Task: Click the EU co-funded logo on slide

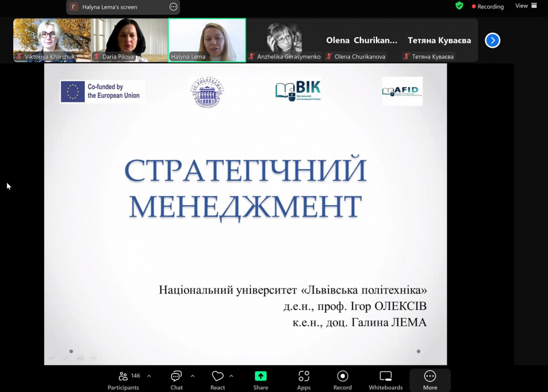Action: click(x=102, y=92)
